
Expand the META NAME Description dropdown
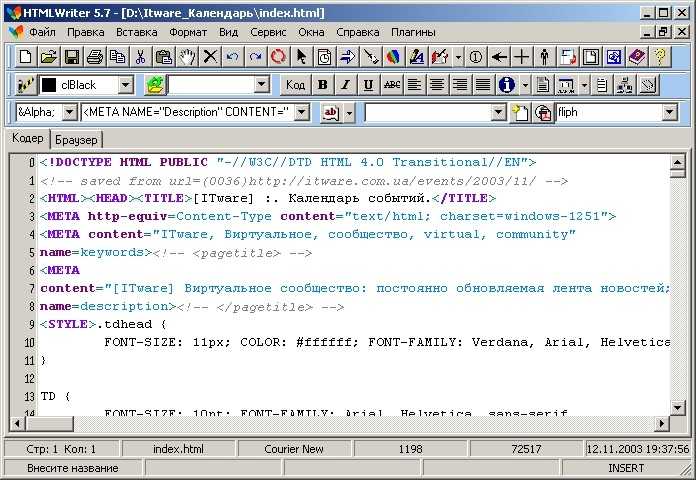(x=302, y=112)
